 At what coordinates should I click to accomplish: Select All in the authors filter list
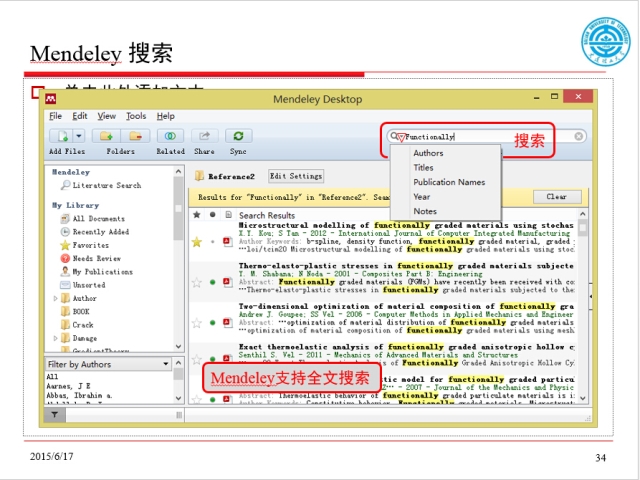coord(52,377)
